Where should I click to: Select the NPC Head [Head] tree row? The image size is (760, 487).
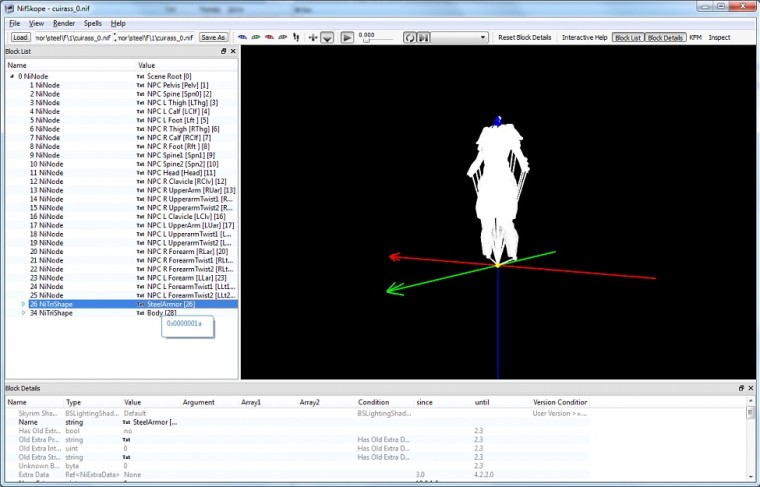click(x=121, y=173)
